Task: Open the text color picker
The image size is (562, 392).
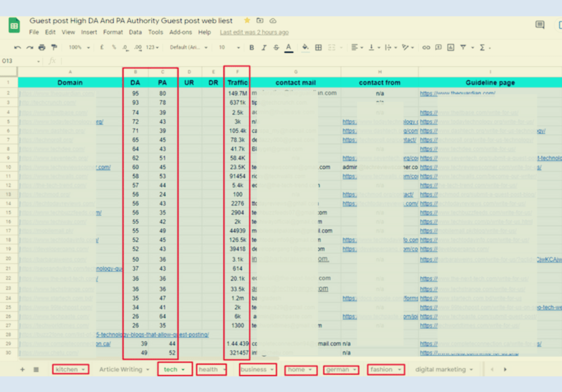Action: tap(289, 47)
